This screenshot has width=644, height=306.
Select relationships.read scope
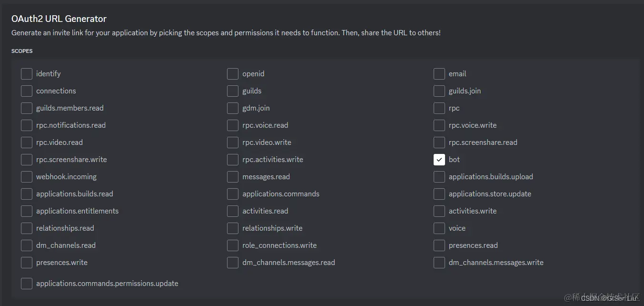(27, 228)
